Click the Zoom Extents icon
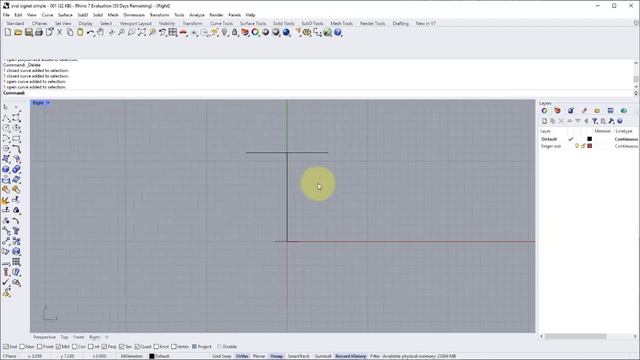Image resolution: width=640 pixels, height=360 pixels. 142,32
